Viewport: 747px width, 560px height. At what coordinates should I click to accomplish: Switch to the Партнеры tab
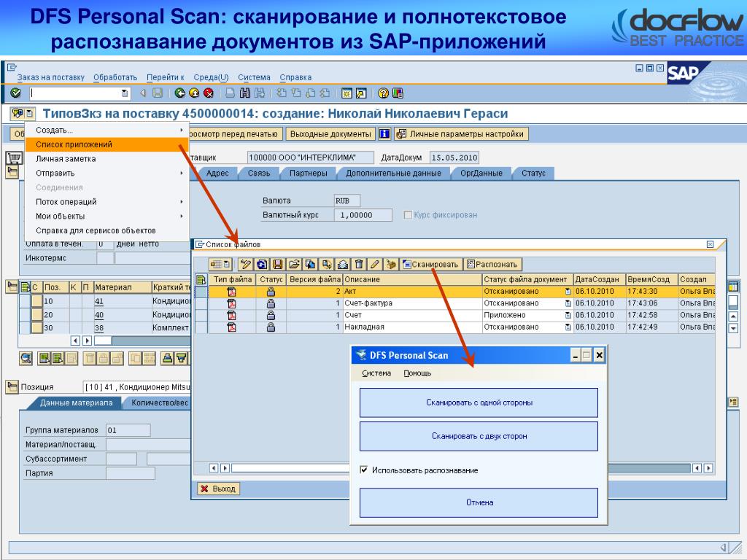point(309,174)
